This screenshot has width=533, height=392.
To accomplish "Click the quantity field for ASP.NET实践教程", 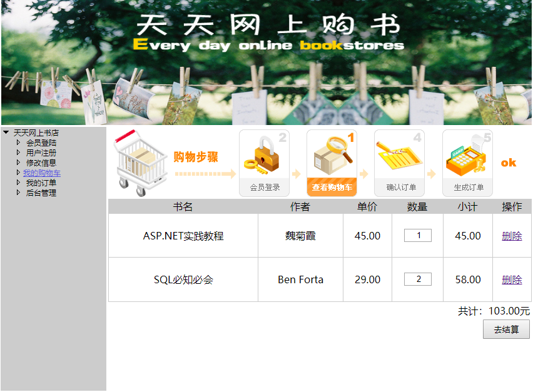I will tap(417, 236).
